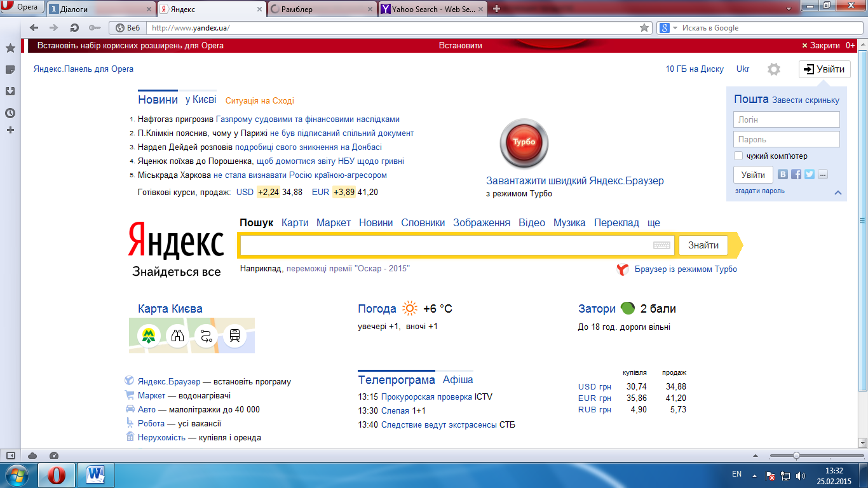
Task: Bookmark page using address bar star
Action: pyautogui.click(x=644, y=28)
